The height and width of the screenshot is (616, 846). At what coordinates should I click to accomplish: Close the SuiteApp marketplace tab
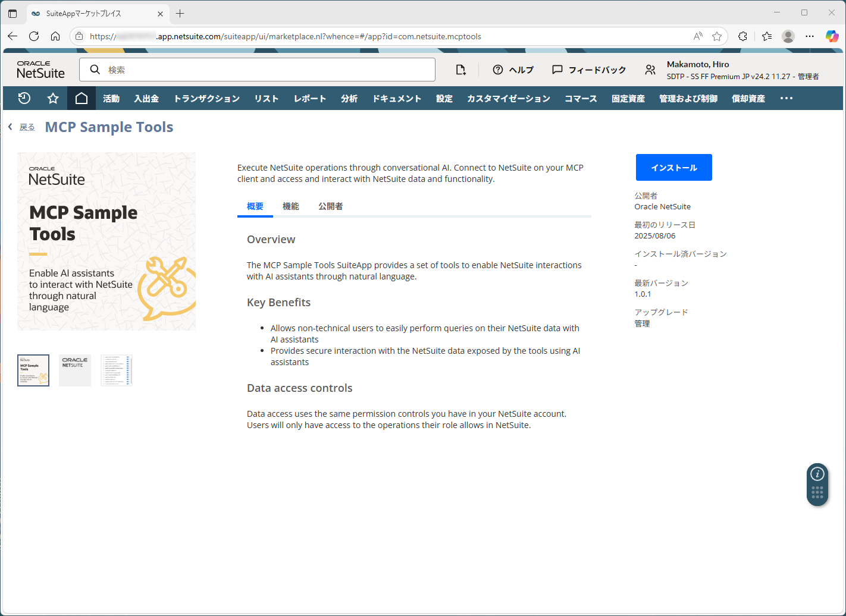160,14
